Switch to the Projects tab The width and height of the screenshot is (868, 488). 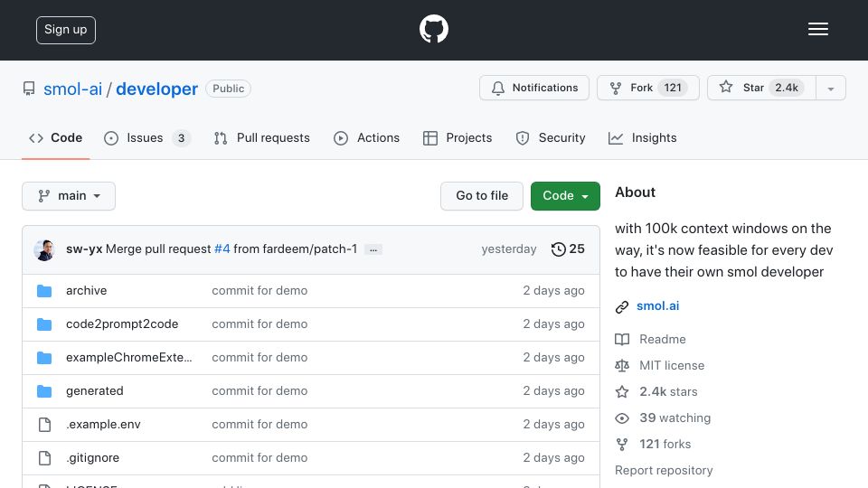(458, 137)
